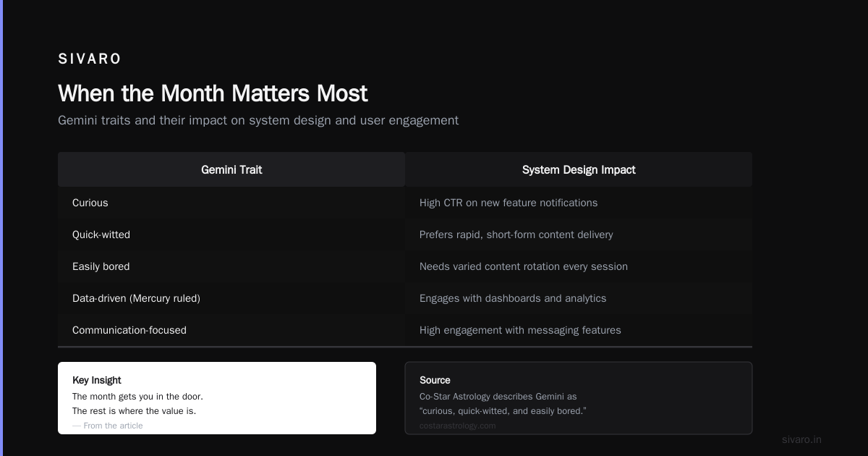Click 'Engages with dashboards and analytics' cell
The width and height of the screenshot is (868, 456).
click(x=579, y=298)
